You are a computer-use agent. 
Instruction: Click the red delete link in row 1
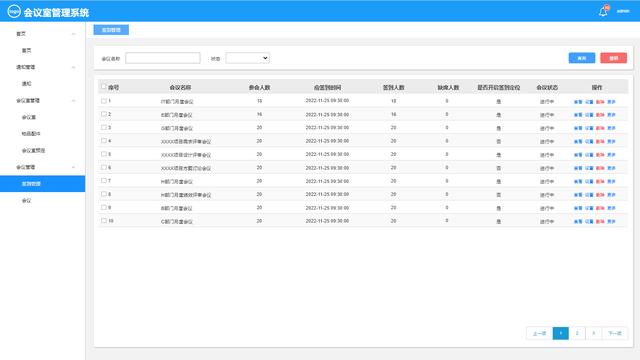600,102
